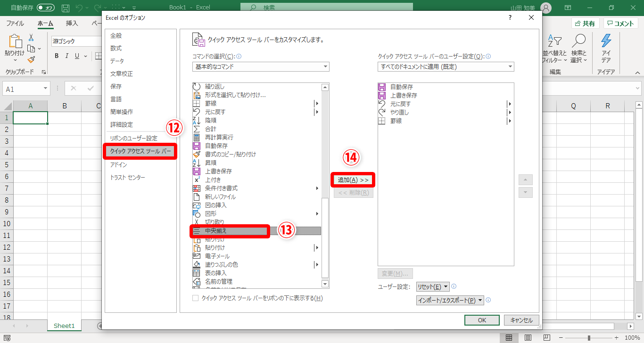Open 並べ替えとフィルター in the ribbon

(x=554, y=49)
